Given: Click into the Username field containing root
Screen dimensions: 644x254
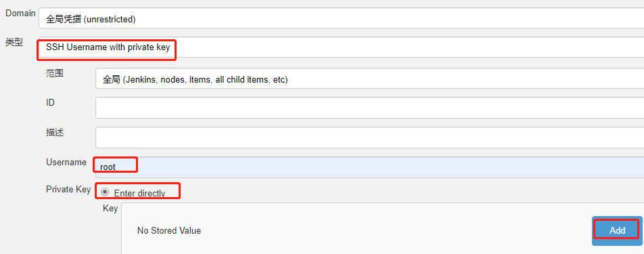Looking at the screenshot, I should (369, 167).
